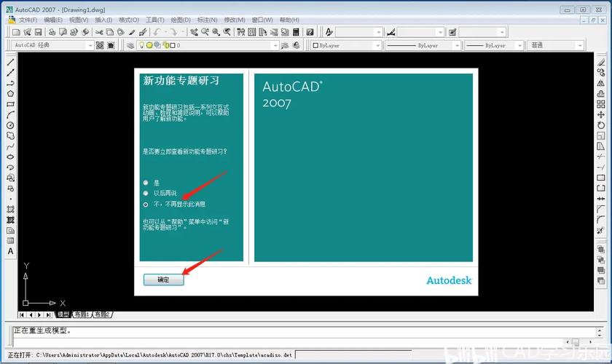This screenshot has height=364, width=612.
Task: Select the Rotate modify tool
Action: click(x=601, y=125)
